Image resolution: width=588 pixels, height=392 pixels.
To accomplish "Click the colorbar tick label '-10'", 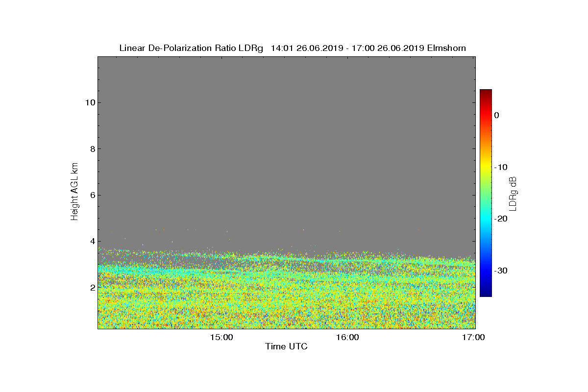I will pos(501,167).
